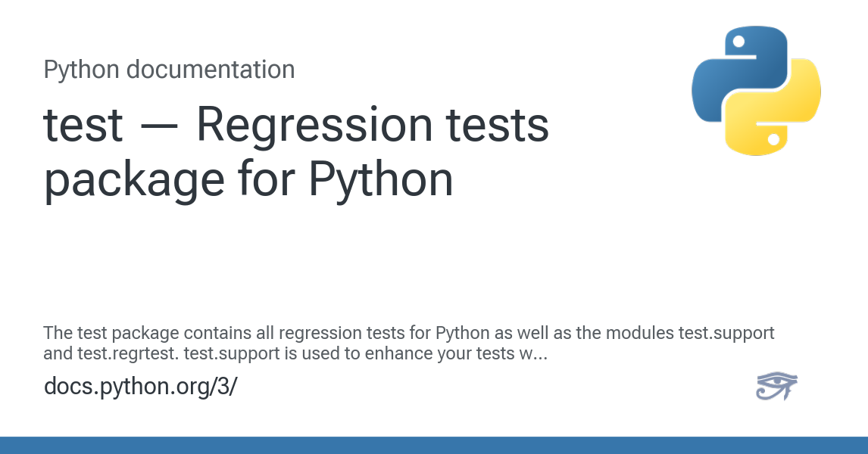The height and width of the screenshot is (454, 868).
Task: Click the white eye on the yellow snake
Action: (773, 140)
